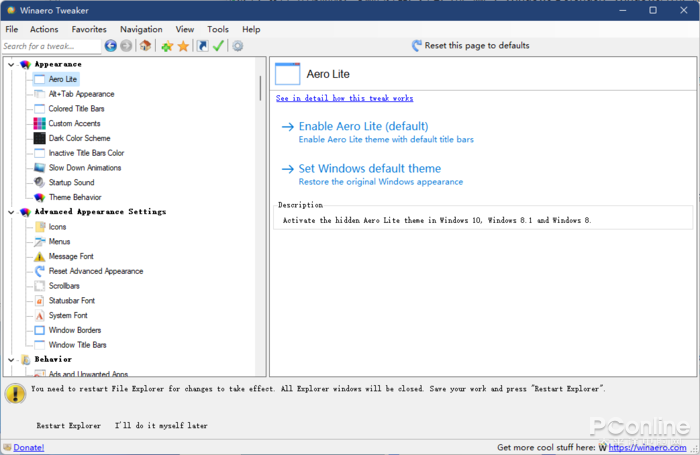Click the Home icon in toolbar

(145, 46)
